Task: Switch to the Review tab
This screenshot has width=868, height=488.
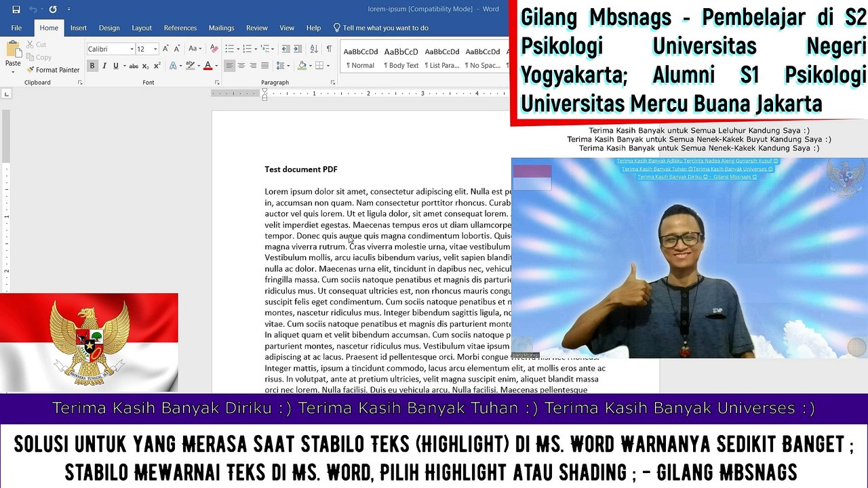Action: [257, 28]
